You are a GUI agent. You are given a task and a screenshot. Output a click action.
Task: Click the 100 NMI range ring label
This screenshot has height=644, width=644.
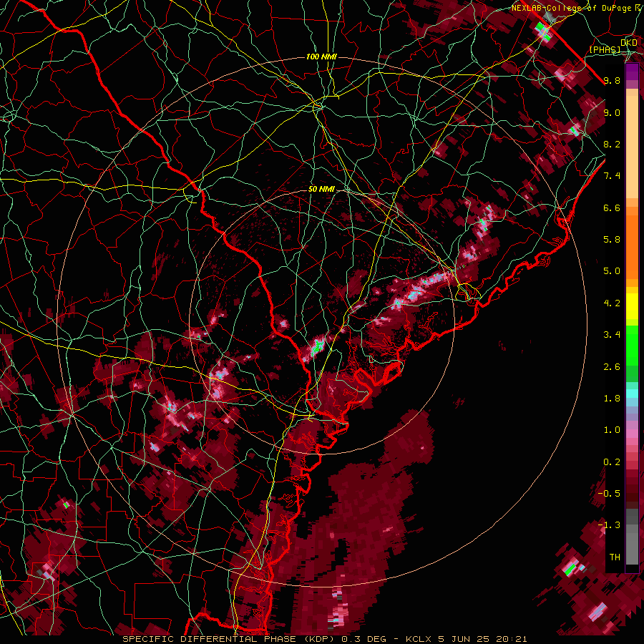pos(321,57)
